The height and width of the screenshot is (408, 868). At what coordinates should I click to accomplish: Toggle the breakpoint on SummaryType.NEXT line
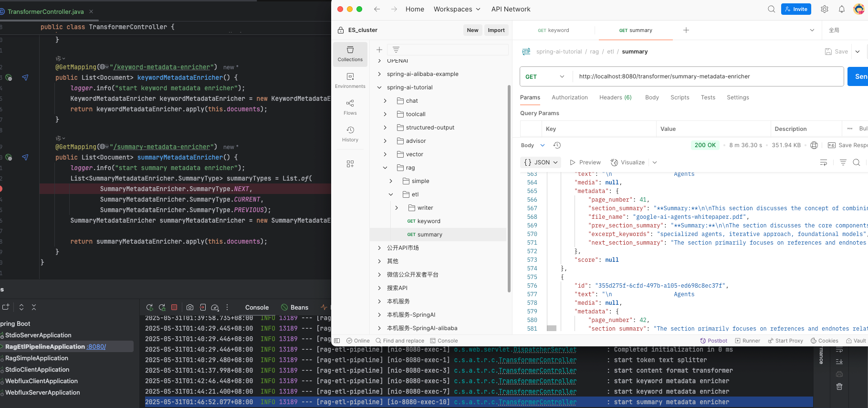pyautogui.click(x=1, y=189)
